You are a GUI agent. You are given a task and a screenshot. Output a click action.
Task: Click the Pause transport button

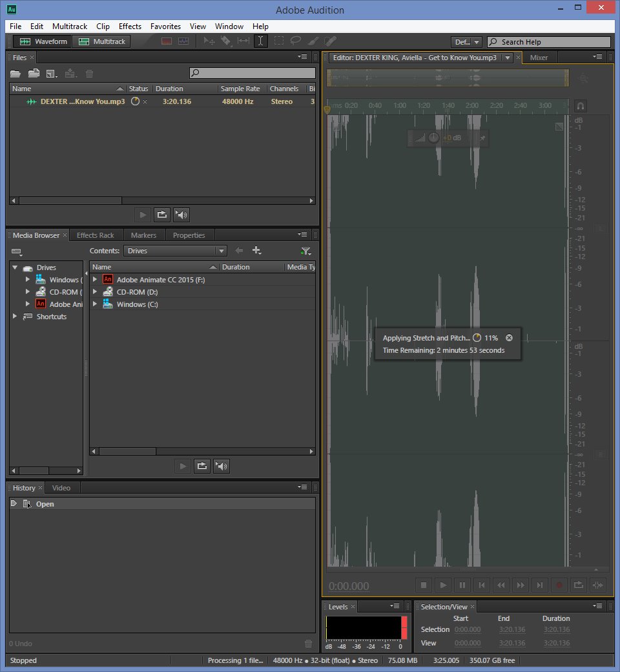point(462,585)
